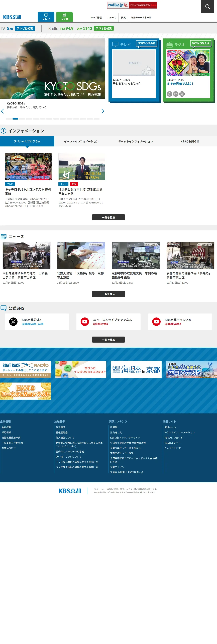The image size is (217, 644).
Task: Click 一覧を見る under ニュース
Action: 108,294
